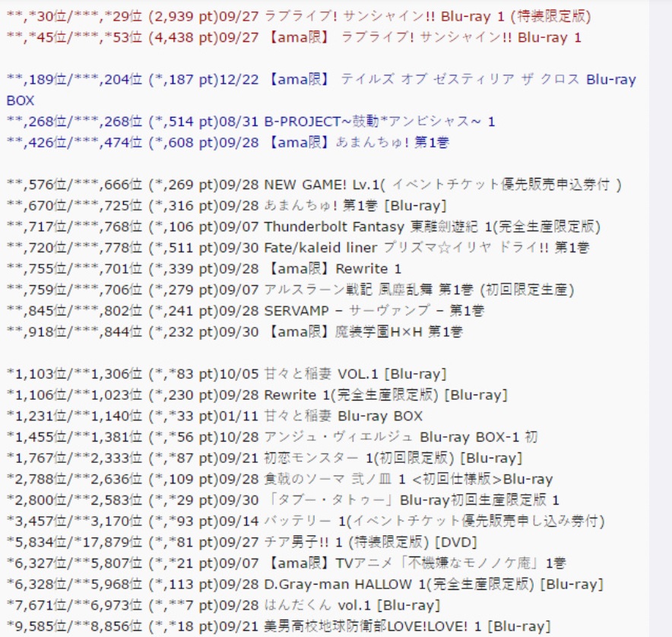Viewport: 672px width, 637px height.
Task: Click the 美男高校地球防衛部LOVE!LOVE! 1 line
Action: [x=278, y=626]
